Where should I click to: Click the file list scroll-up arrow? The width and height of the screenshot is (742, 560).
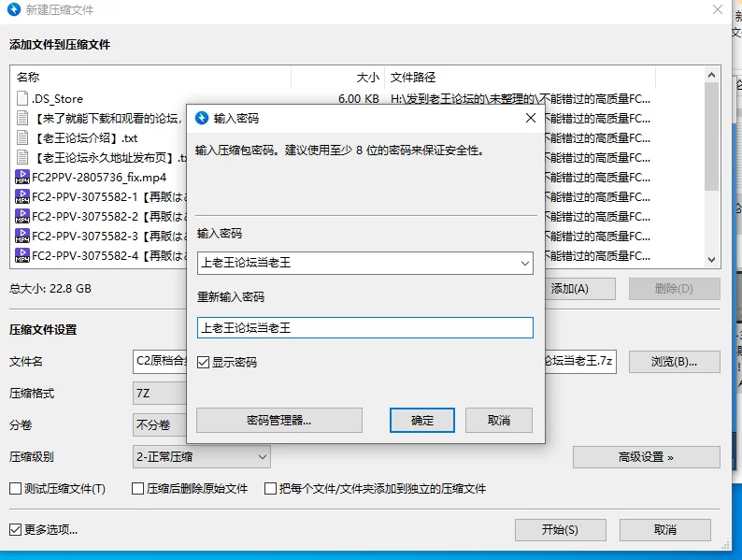click(711, 75)
